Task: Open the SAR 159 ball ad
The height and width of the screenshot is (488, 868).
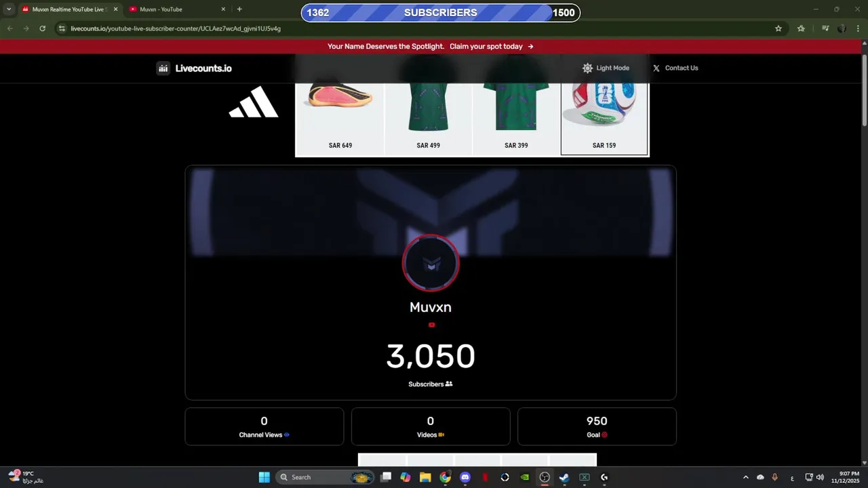Action: click(604, 119)
